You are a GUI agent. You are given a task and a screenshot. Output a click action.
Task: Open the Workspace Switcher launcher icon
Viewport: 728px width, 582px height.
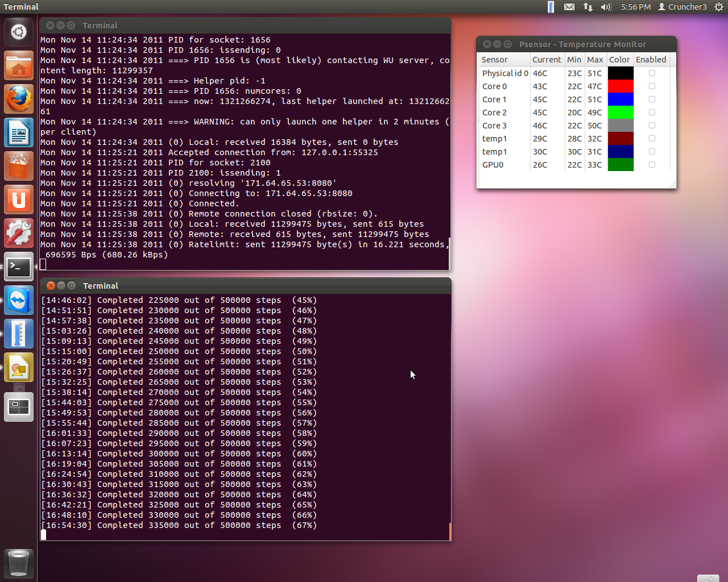[x=19, y=407]
